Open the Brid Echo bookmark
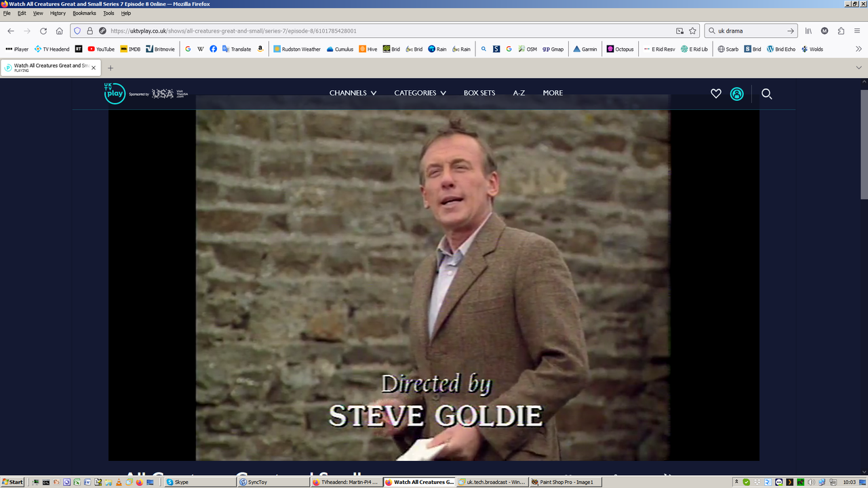The height and width of the screenshot is (488, 868). coord(781,49)
